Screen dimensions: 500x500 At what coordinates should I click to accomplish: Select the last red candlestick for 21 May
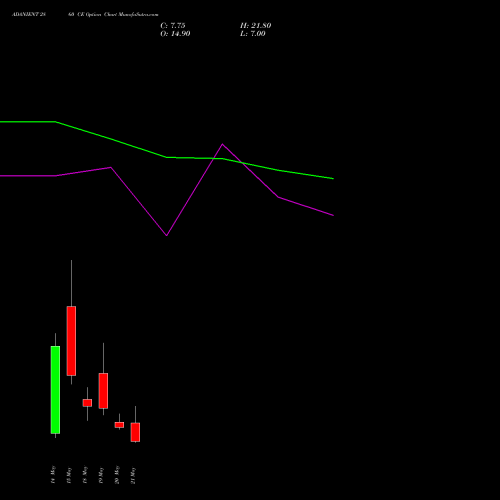135,432
